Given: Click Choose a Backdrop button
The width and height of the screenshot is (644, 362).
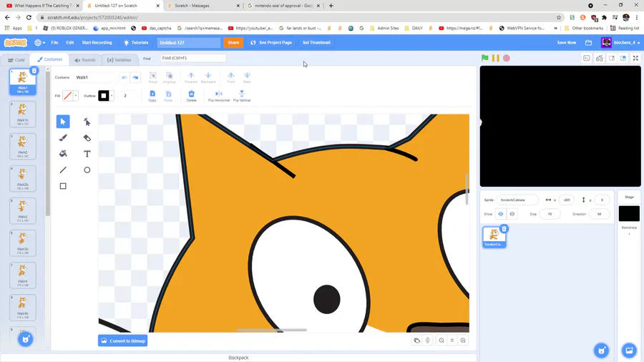Looking at the screenshot, I should tap(629, 350).
